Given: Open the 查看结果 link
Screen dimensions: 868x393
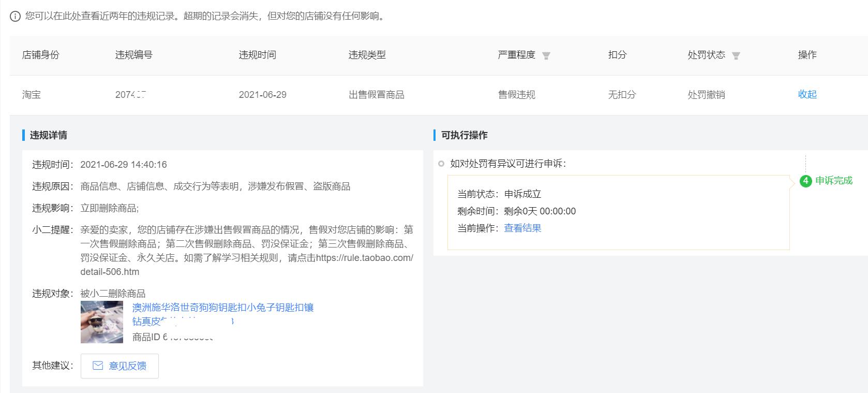Looking at the screenshot, I should tap(522, 228).
